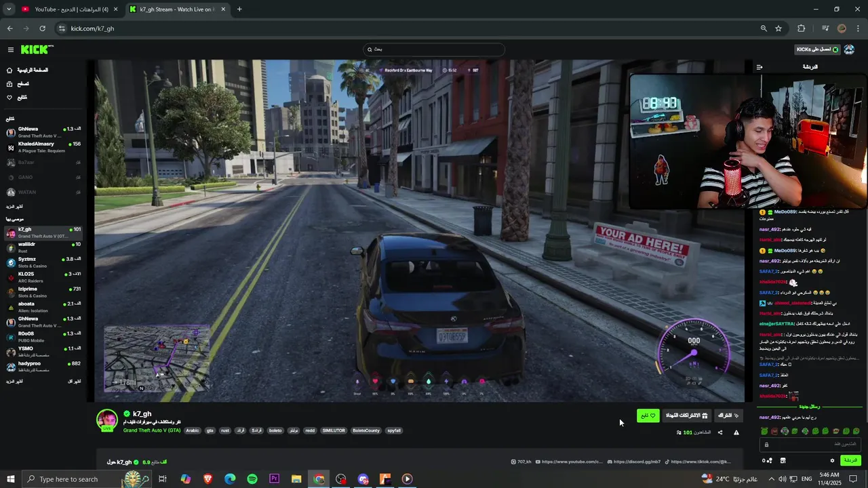Screen dimensions: 868x488
Task: Click the green follow button
Action: tap(648, 415)
